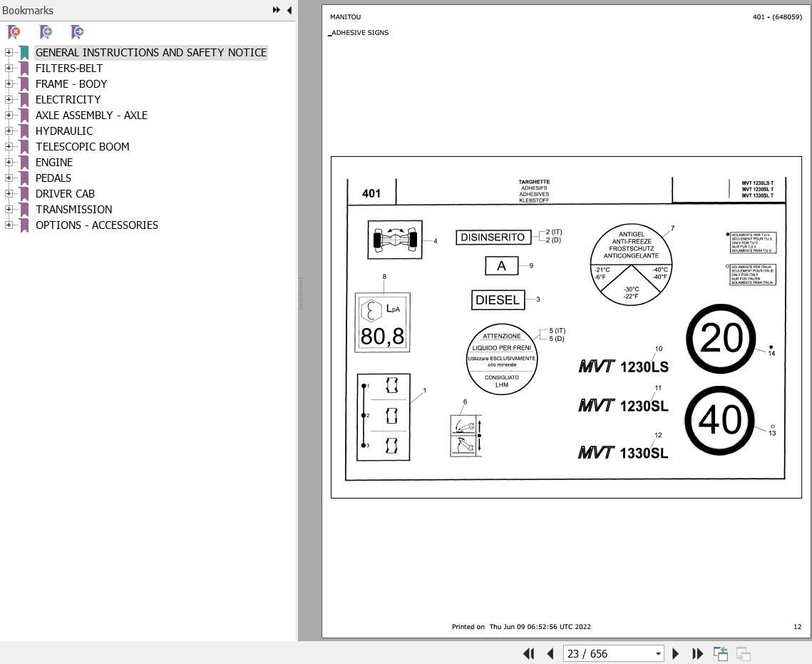Viewport: 812px width, 664px height.
Task: Expand the ENGINE bookmark node
Action: coord(9,162)
